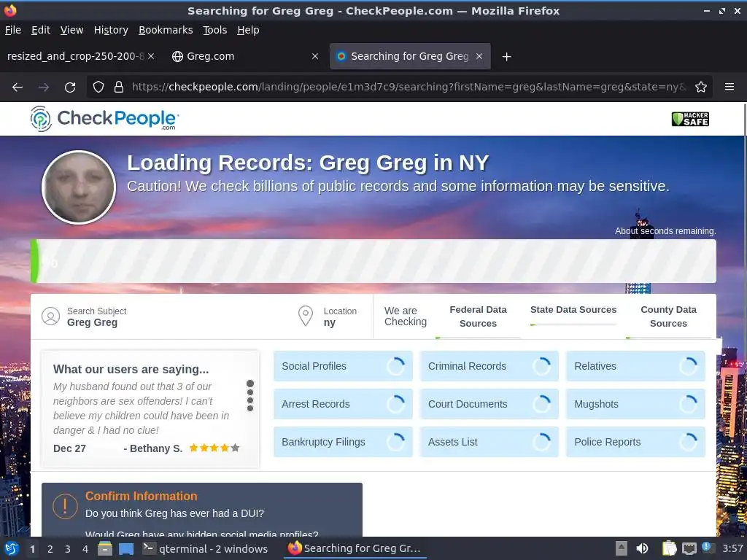747x560 pixels.
Task: Click the taskbar clock
Action: 732,548
